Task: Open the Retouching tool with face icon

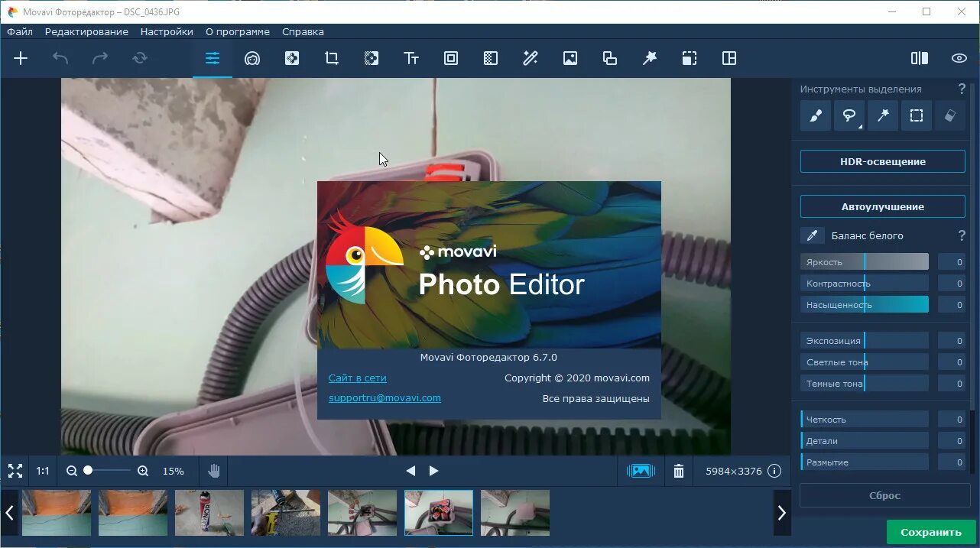Action: [x=252, y=58]
